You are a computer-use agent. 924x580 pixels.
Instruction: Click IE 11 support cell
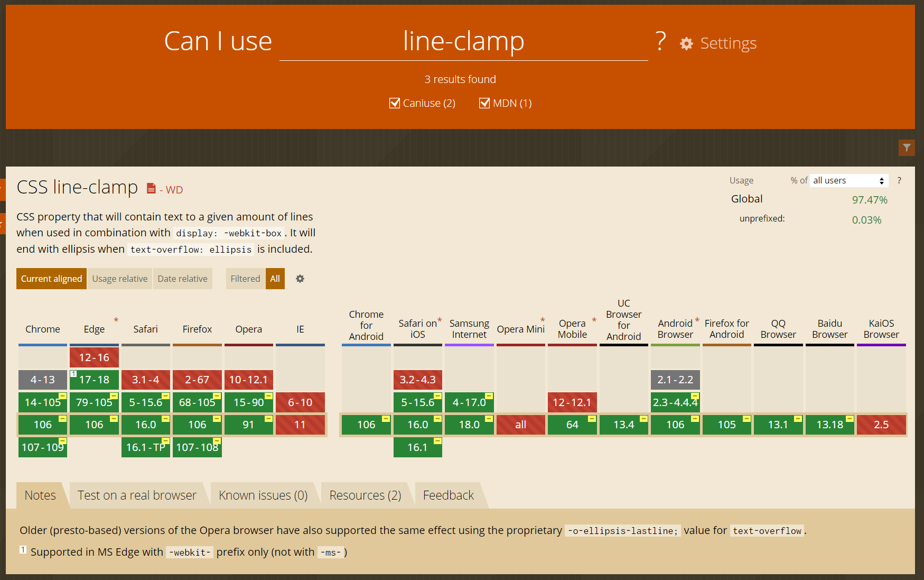(300, 425)
